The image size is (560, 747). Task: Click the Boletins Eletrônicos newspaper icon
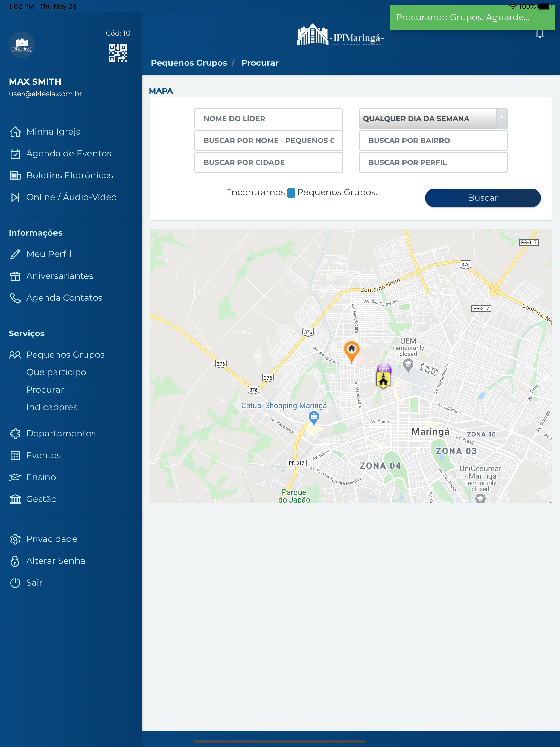[15, 176]
